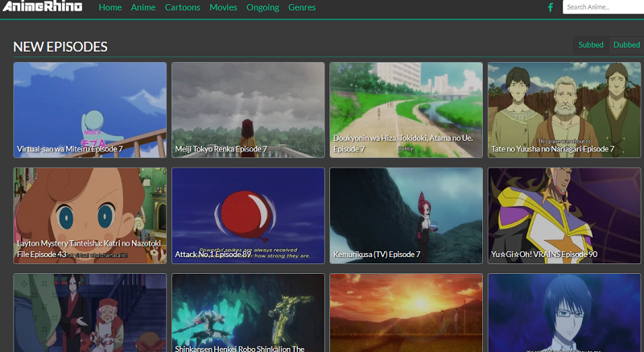Click the NEW EPISODES heading
This screenshot has height=352, width=644.
60,47
